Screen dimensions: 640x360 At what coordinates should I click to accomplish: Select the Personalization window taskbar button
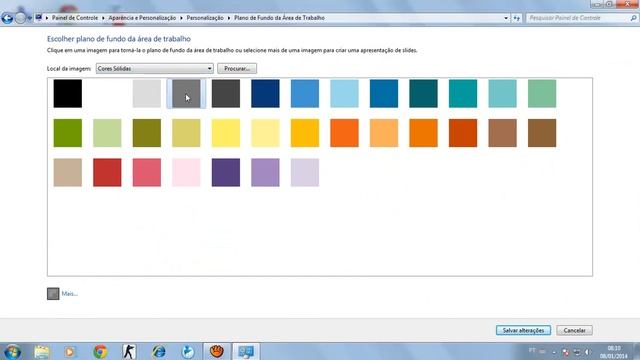246,351
